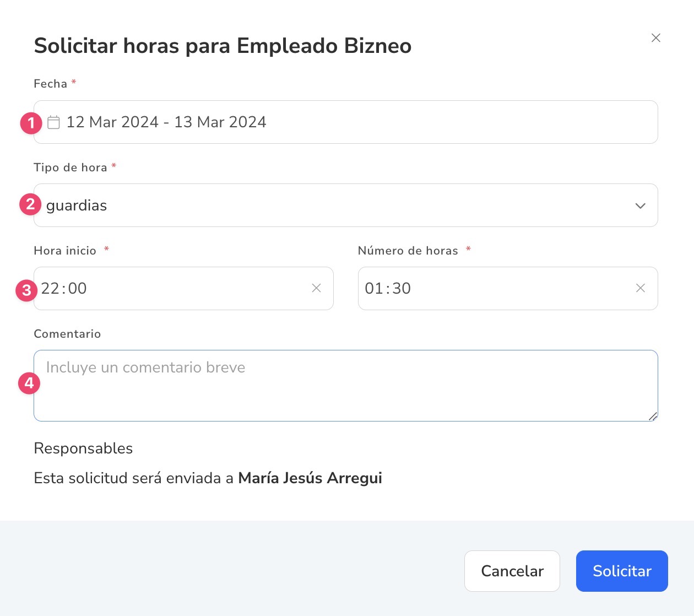Select the guardias value in Tipo de hora
This screenshot has width=694, height=616.
pos(77,206)
